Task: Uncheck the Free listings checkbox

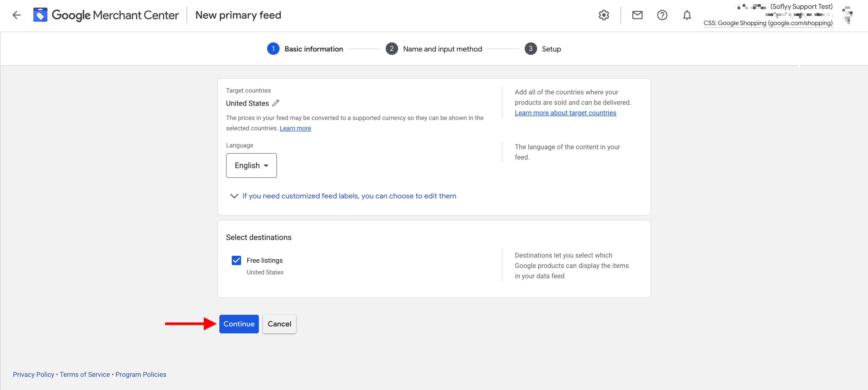Action: (x=236, y=260)
